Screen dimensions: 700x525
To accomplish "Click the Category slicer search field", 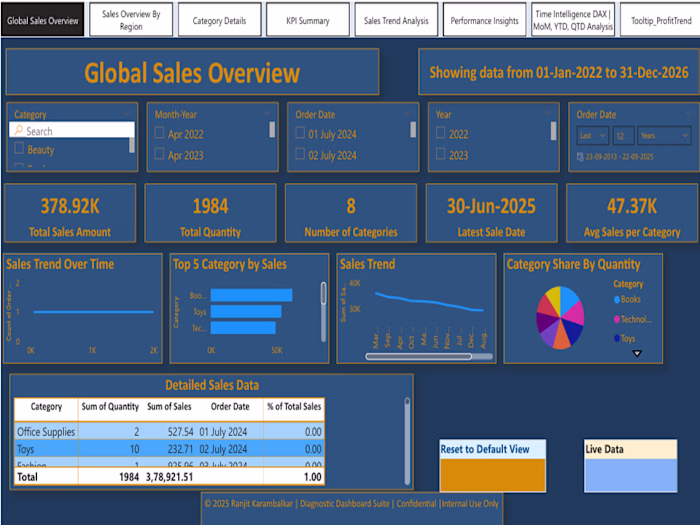I will point(71,131).
